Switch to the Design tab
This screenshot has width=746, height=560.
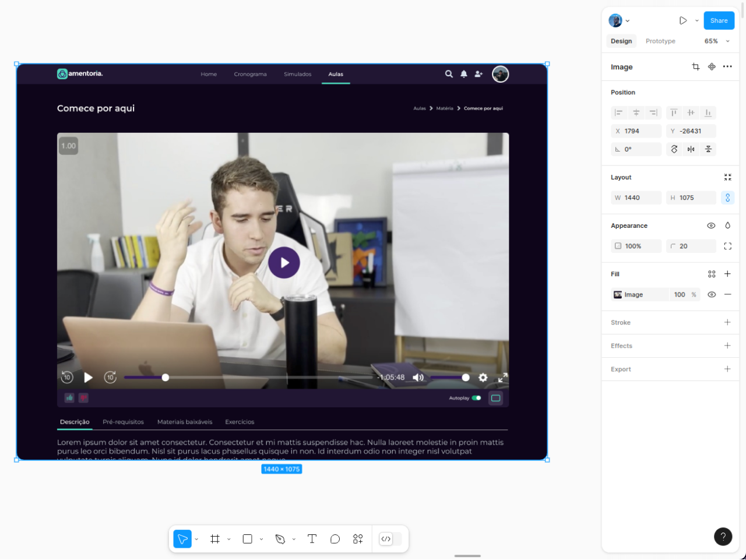tap(621, 41)
